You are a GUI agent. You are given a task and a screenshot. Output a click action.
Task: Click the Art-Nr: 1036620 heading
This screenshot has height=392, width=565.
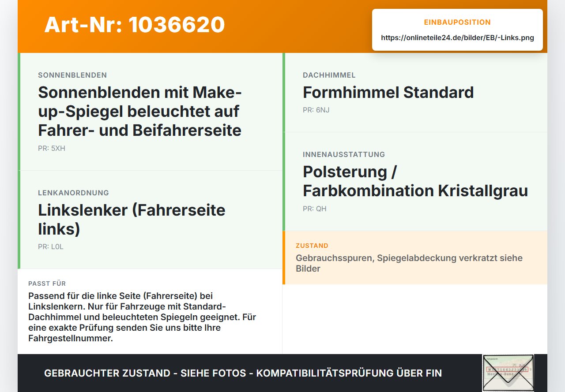tap(135, 25)
